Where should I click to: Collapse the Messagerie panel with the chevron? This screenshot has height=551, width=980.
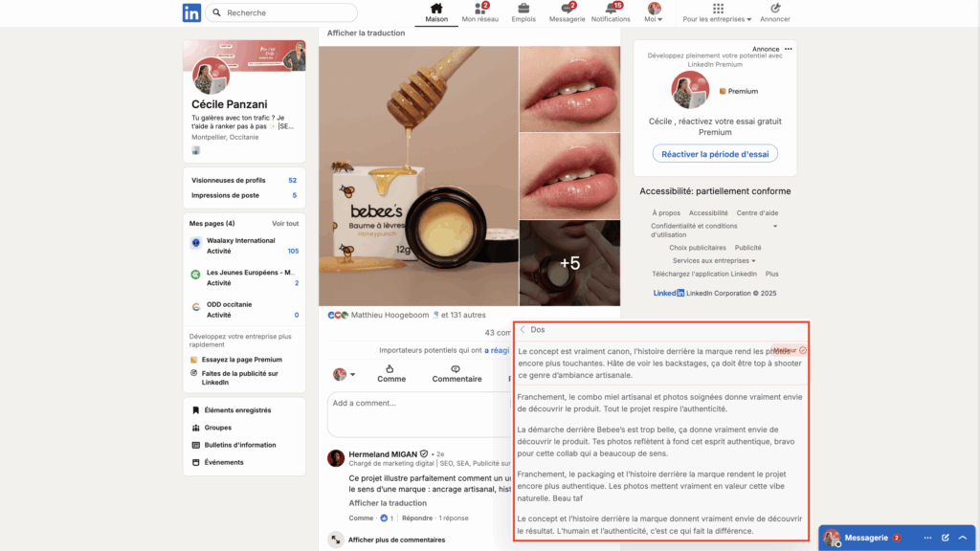point(963,538)
